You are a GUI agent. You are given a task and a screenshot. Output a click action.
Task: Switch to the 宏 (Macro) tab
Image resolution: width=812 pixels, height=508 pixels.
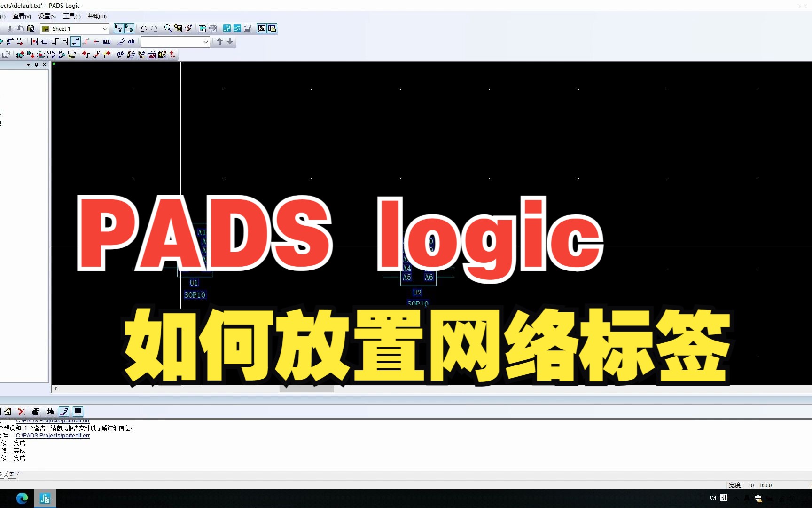point(12,475)
